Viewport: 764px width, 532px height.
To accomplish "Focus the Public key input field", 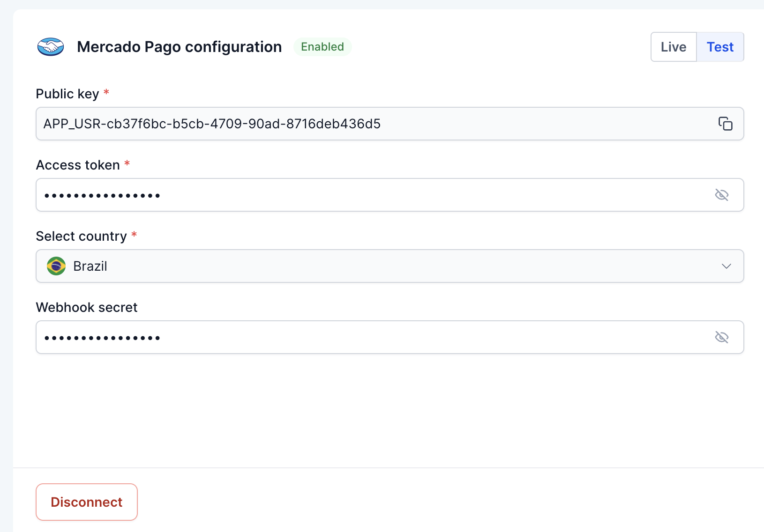I will (x=390, y=124).
